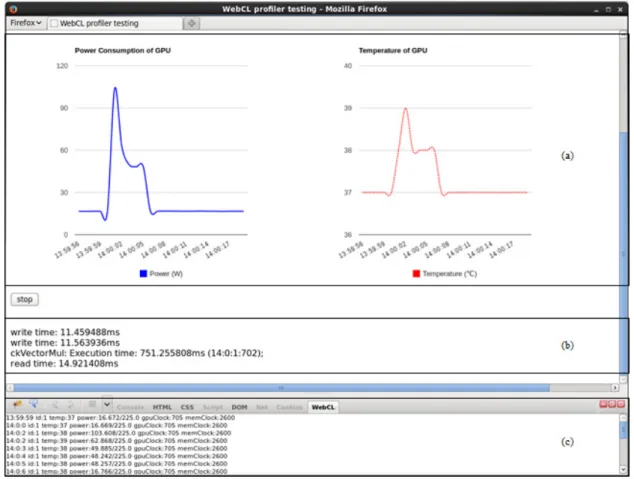Image resolution: width=634 pixels, height=479 pixels.
Task: Click the red Temperature legend swatch
Action: [x=416, y=274]
